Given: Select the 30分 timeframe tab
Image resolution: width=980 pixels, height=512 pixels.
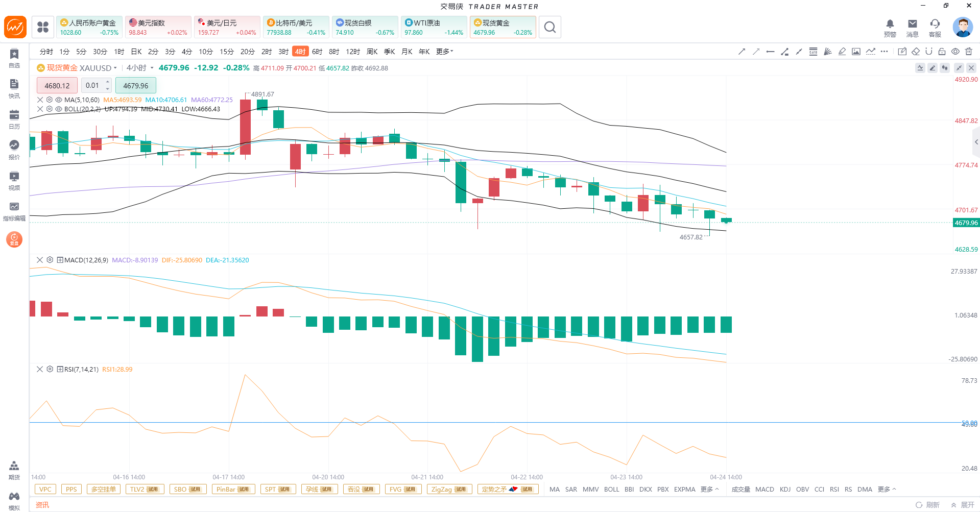Looking at the screenshot, I should [x=100, y=52].
